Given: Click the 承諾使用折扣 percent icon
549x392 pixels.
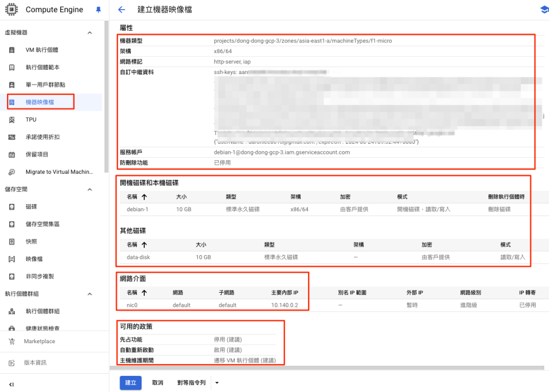Looking at the screenshot, I should point(12,137).
